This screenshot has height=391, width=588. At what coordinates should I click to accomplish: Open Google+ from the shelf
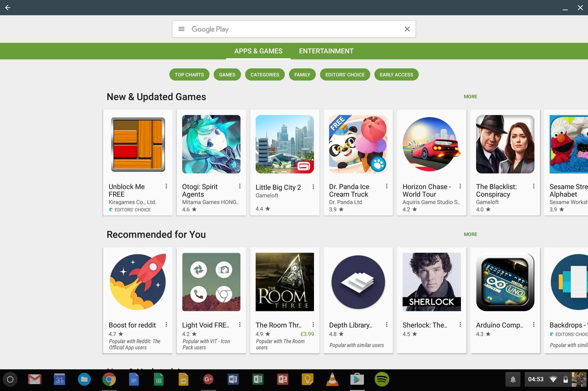tap(208, 379)
